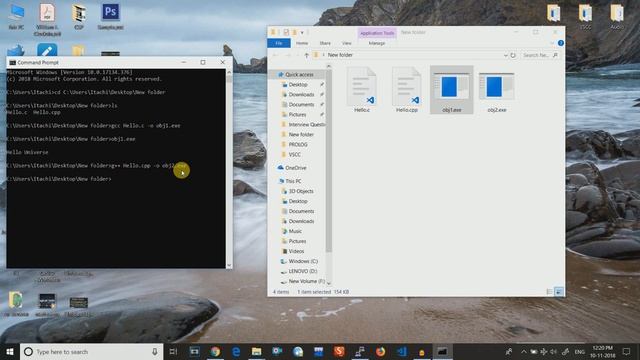Click the navigation pane scroll-down arrow
The image size is (640, 360).
point(329,283)
